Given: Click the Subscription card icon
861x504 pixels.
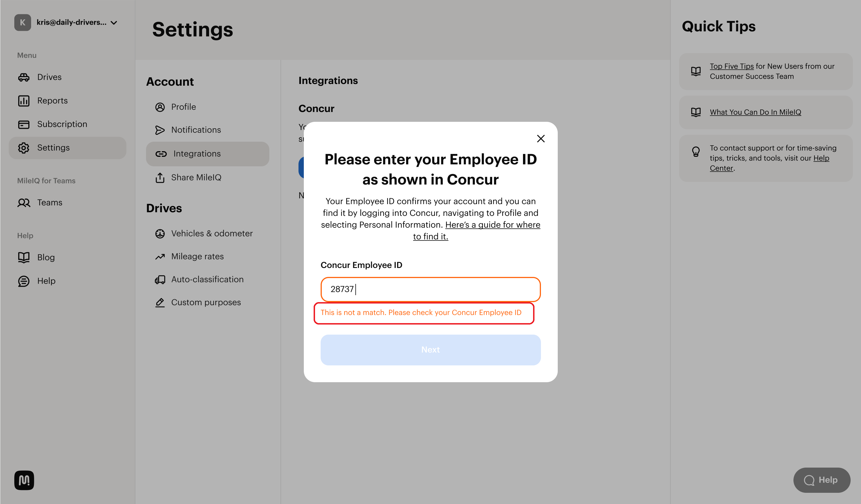Looking at the screenshot, I should click(24, 124).
